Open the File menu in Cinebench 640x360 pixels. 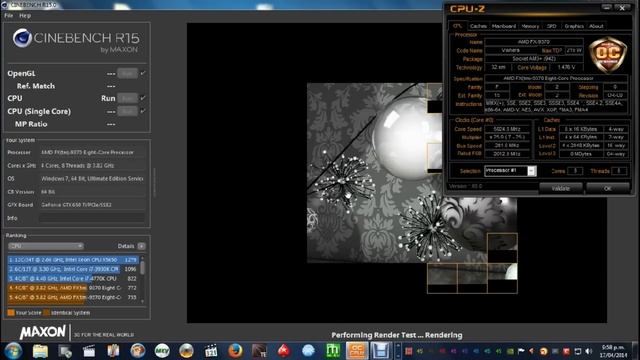pos(8,16)
